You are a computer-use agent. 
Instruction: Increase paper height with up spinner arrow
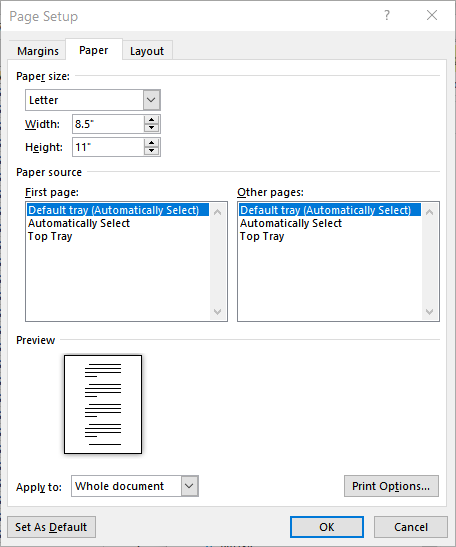151,143
